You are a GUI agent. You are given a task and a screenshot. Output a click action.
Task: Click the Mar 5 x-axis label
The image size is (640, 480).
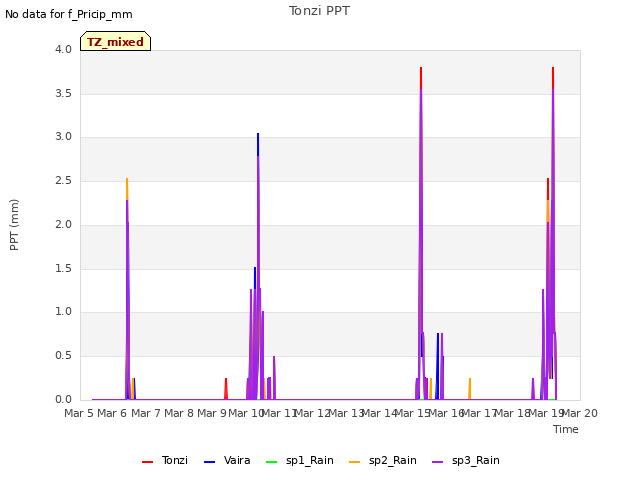coord(79,413)
